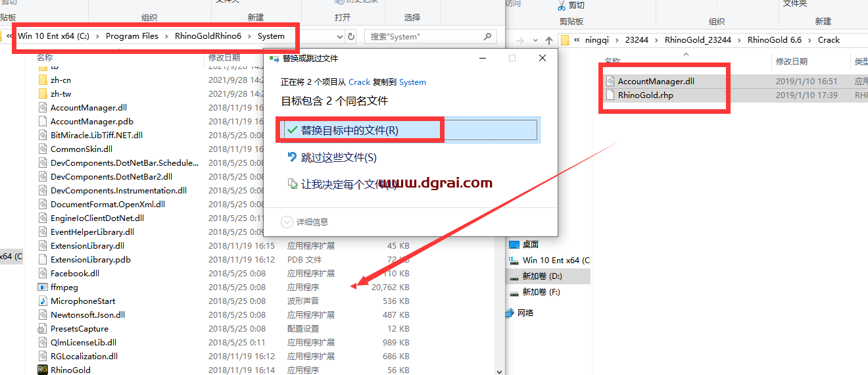This screenshot has height=375, width=868.
Task: Sort System window by 修改日期 column
Action: (224, 57)
